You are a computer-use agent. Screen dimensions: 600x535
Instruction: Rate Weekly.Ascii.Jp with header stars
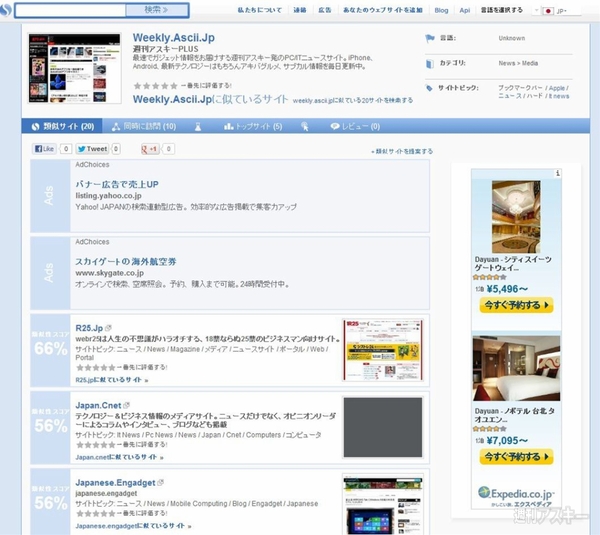[x=155, y=85]
